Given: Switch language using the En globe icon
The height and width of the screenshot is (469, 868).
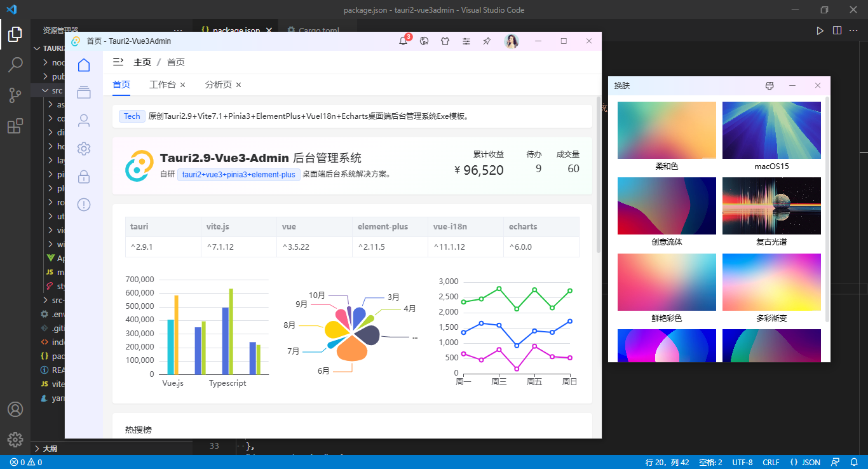Looking at the screenshot, I should pos(424,40).
